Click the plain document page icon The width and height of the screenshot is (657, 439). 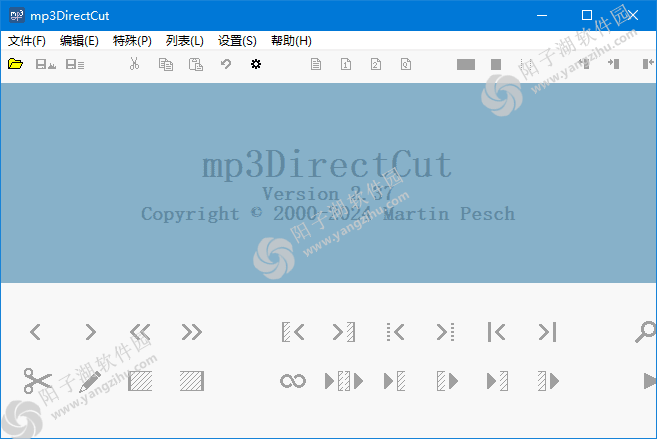pyautogui.click(x=316, y=64)
